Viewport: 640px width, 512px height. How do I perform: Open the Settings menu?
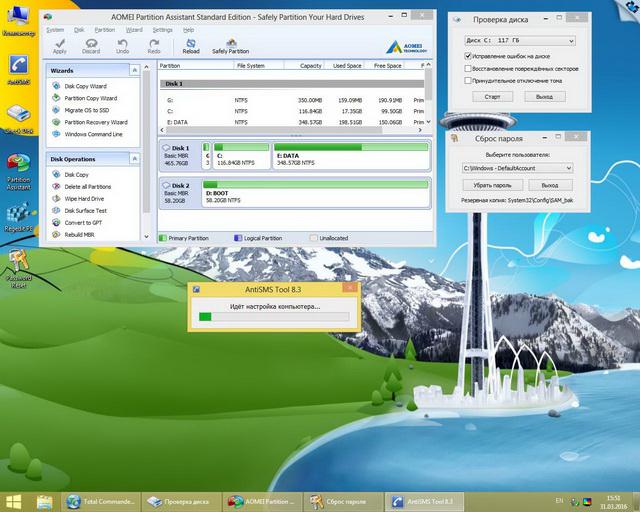pyautogui.click(x=162, y=30)
